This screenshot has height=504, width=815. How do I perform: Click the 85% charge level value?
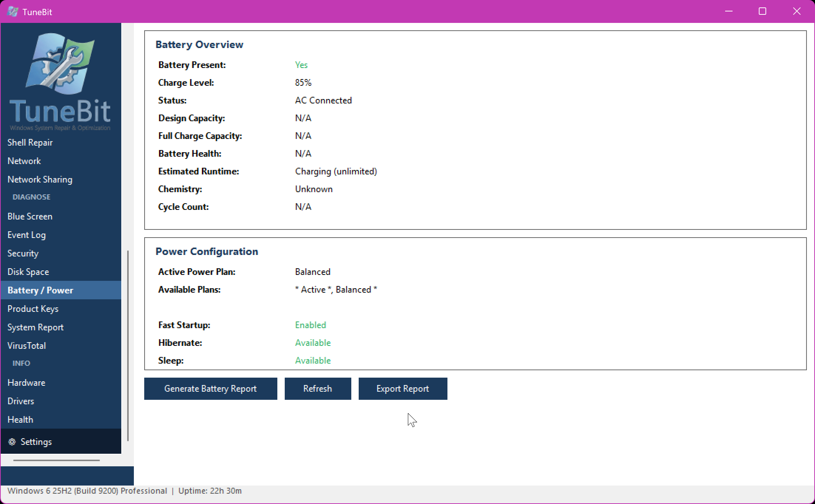point(303,82)
